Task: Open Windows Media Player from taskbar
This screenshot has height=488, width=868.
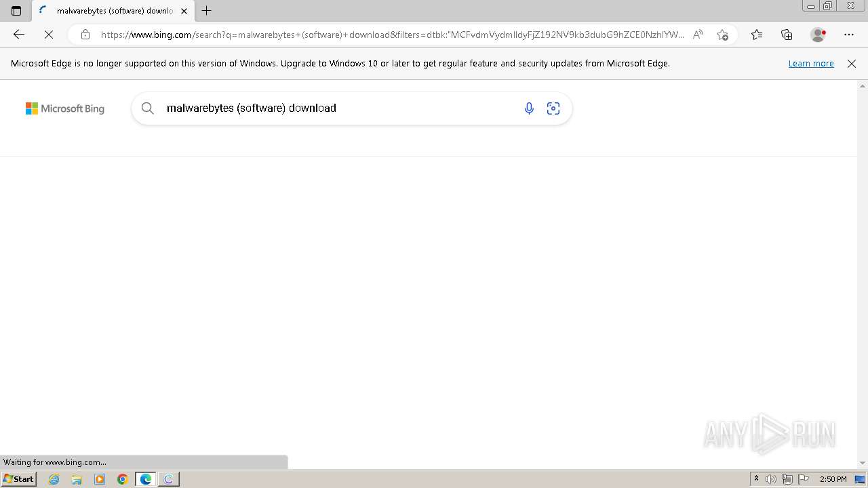Action: click(100, 479)
